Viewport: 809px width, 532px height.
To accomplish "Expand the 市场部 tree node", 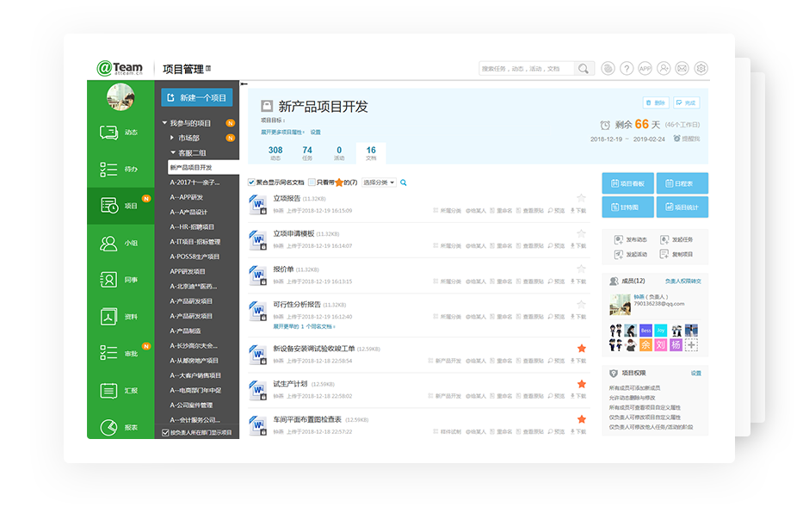I will click(172, 138).
